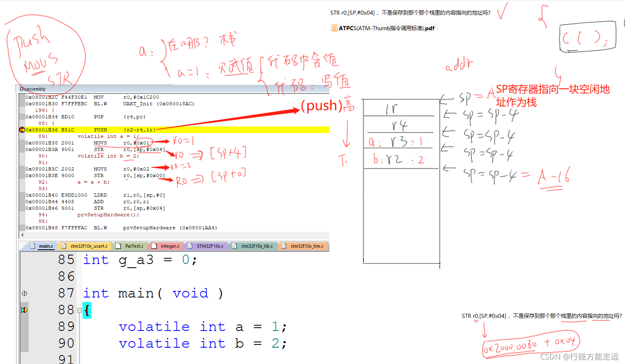Image resolution: width=625 pixels, height=364 pixels.
Task: Collapse the code block at line 88
Action: click(x=79, y=310)
